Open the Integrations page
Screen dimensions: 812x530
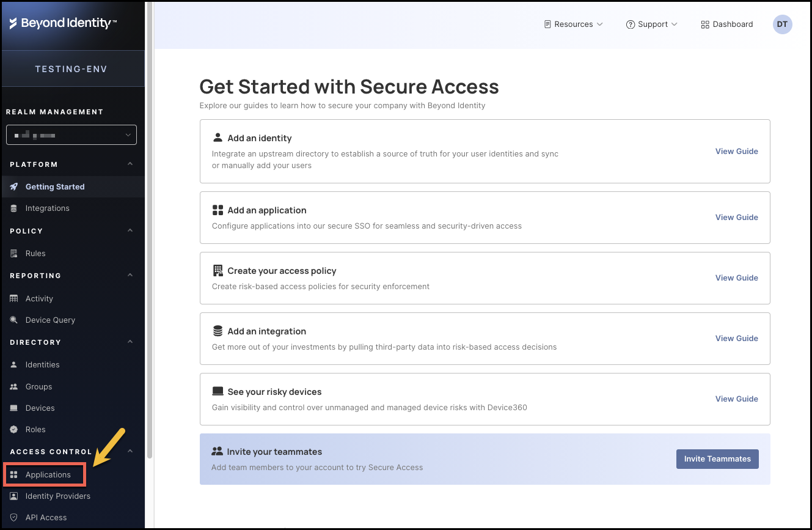(47, 208)
